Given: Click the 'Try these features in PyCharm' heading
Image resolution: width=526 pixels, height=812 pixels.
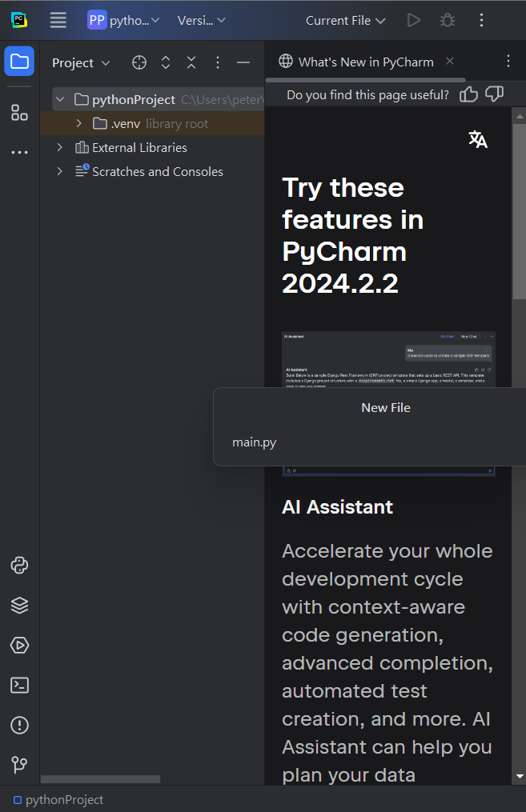Looking at the screenshot, I should [353, 236].
